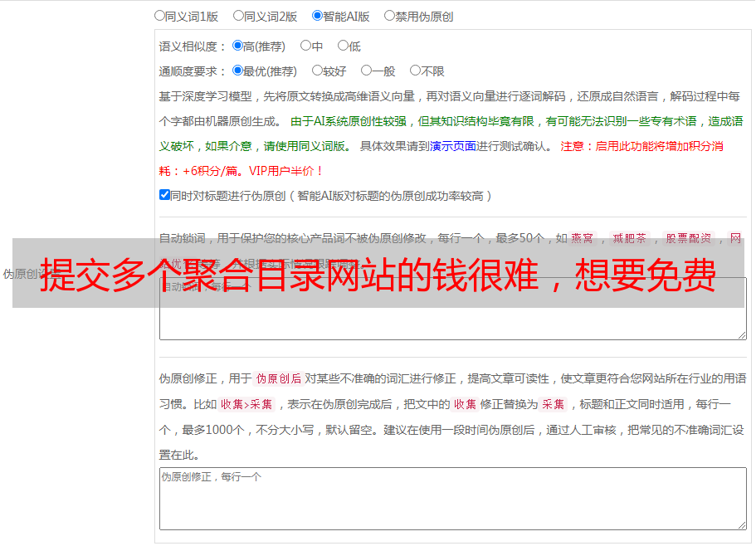Select the 同义词2版 radio option
756x546 pixels.
click(x=238, y=16)
